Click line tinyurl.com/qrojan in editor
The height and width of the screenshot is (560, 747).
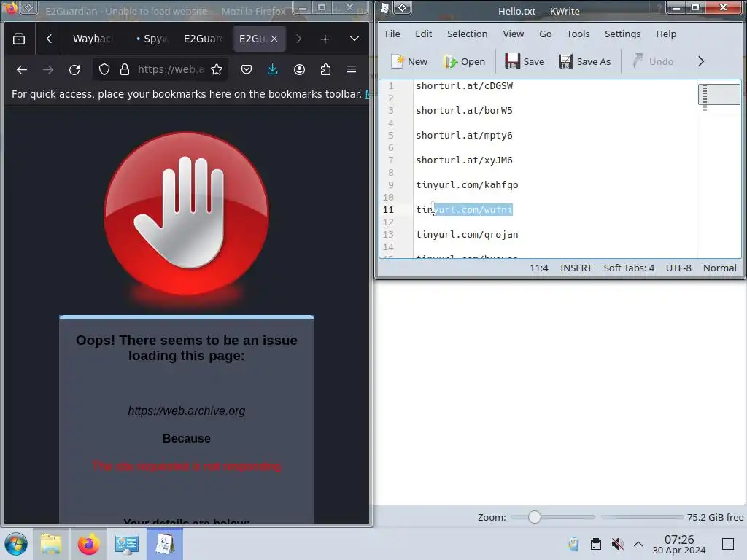click(467, 234)
